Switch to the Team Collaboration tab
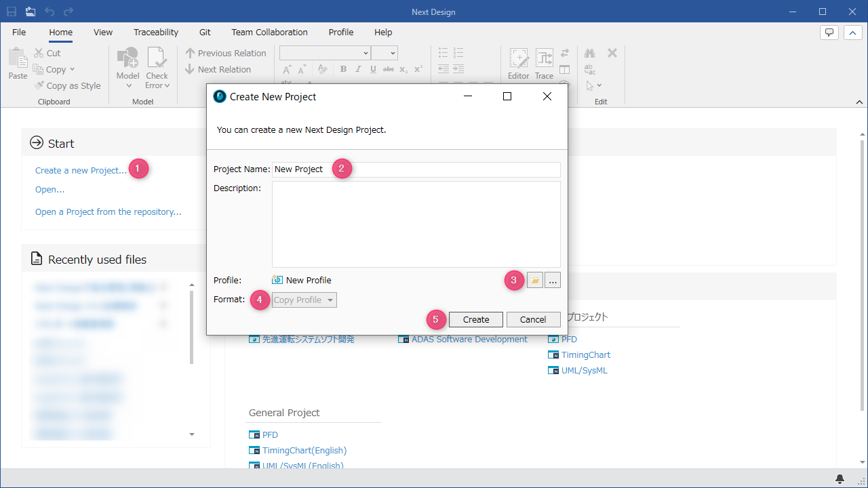Viewport: 868px width, 488px height. [269, 32]
